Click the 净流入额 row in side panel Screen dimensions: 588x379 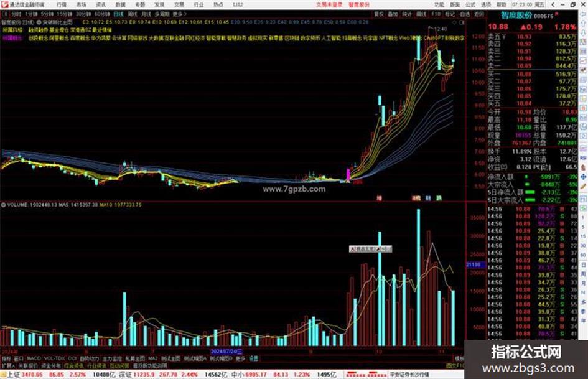[x=532, y=176]
